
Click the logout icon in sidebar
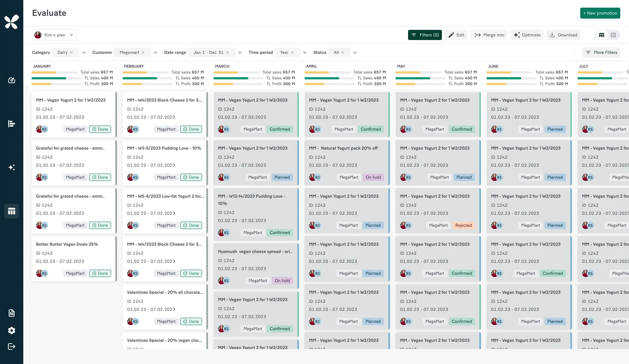[x=12, y=347]
